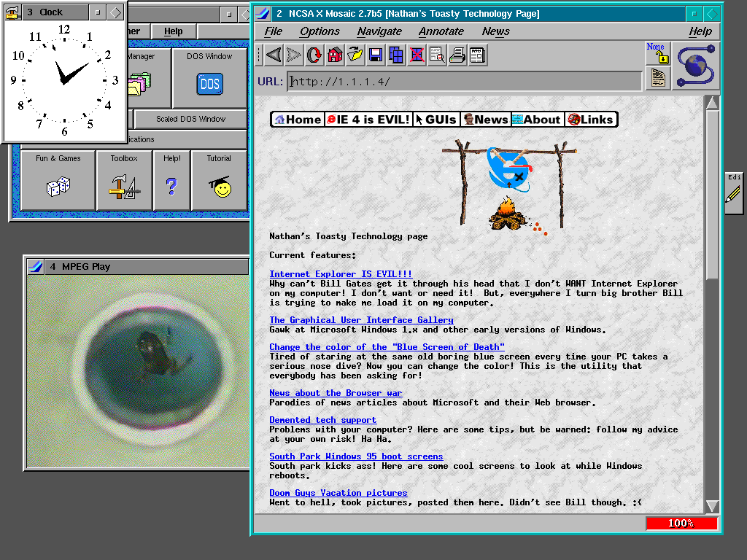
Task: Close the window using the red X window icon
Action: 417,55
